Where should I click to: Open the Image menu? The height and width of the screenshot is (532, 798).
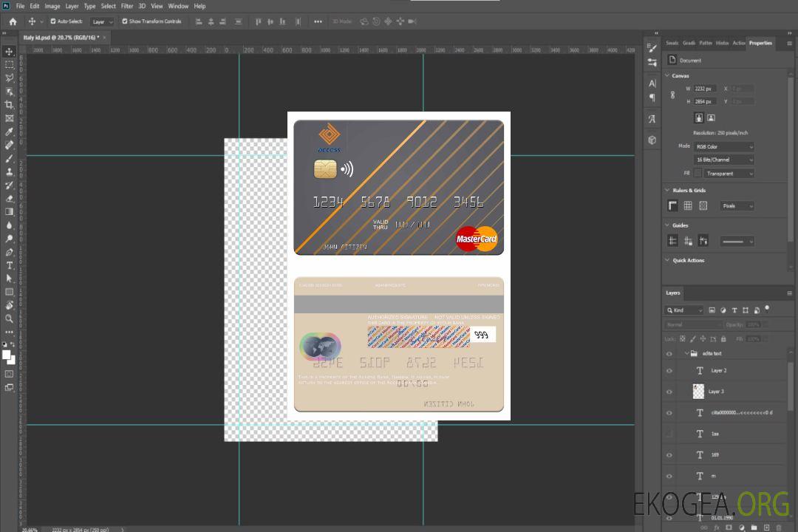(x=52, y=6)
